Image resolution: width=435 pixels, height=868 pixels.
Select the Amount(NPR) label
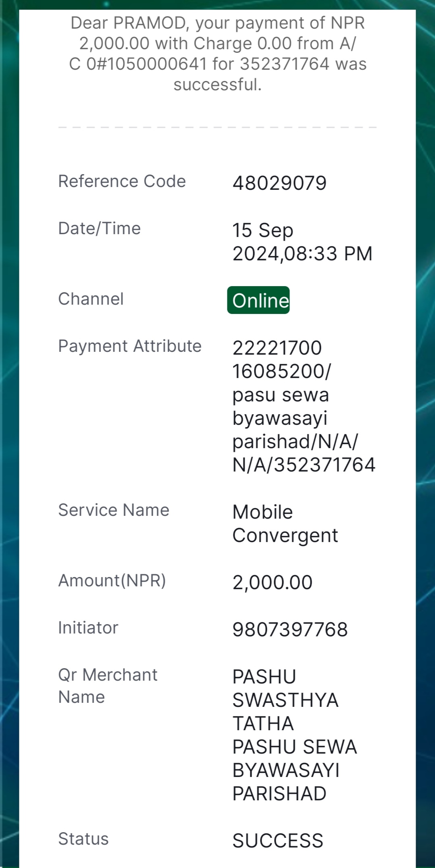pos(112,581)
